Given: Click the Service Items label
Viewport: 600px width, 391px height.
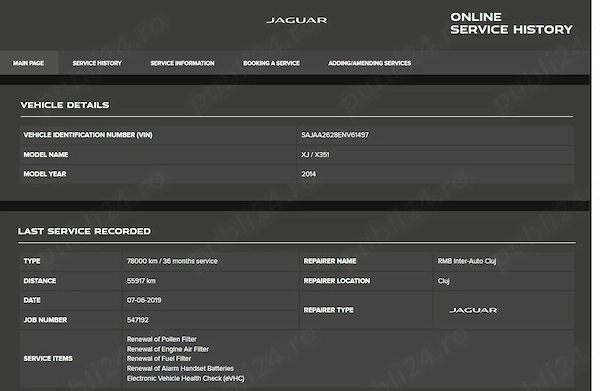Looking at the screenshot, I should coord(48,358).
